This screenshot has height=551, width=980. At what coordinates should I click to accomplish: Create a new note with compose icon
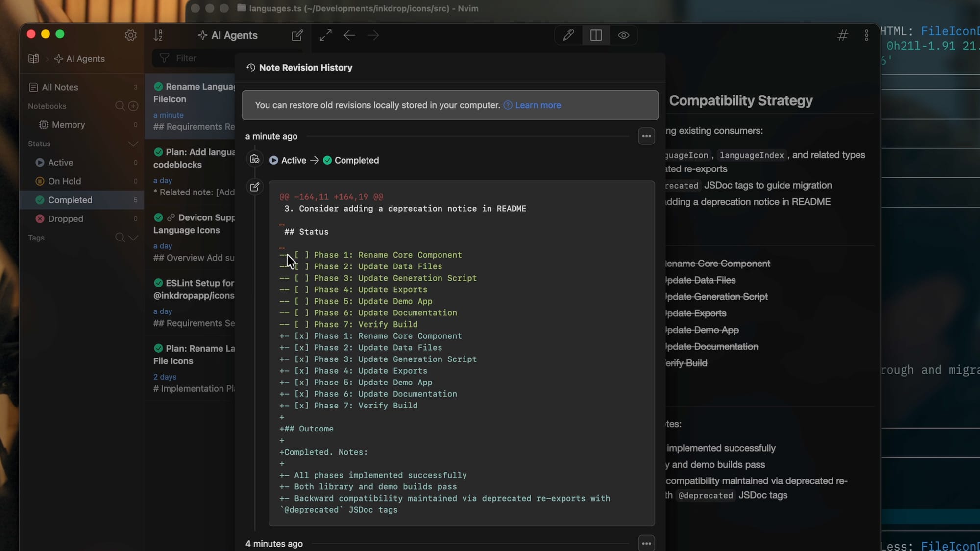click(297, 35)
